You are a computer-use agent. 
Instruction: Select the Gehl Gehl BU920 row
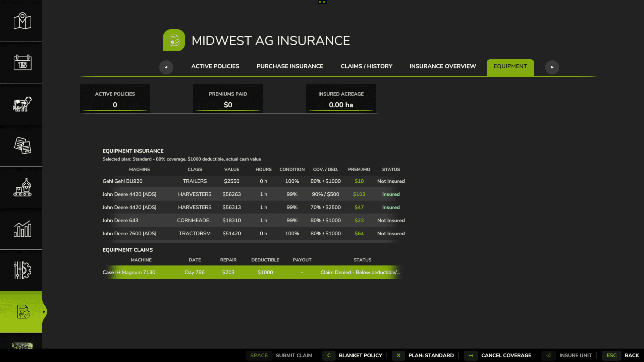[253, 181]
